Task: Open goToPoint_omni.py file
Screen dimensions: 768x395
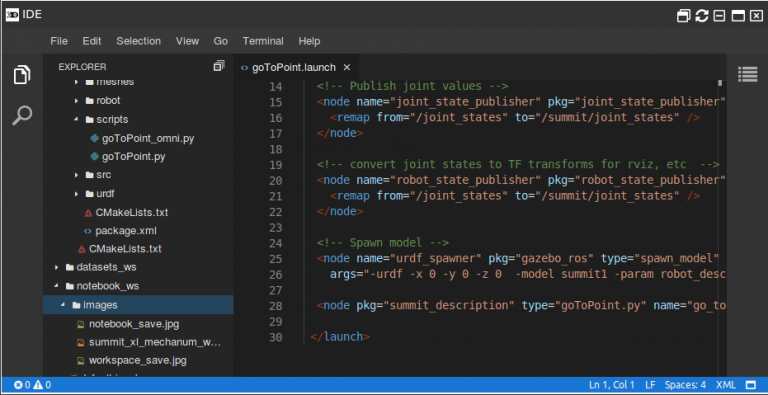Action: click(148, 139)
